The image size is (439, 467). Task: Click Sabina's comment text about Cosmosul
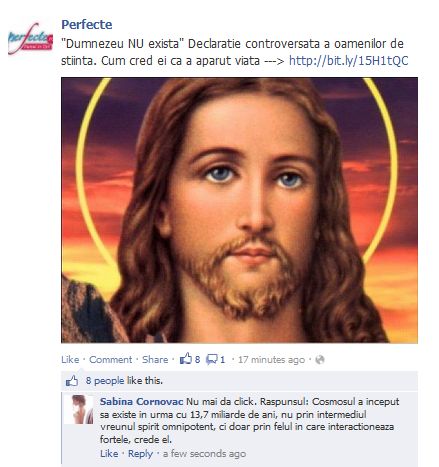247,421
